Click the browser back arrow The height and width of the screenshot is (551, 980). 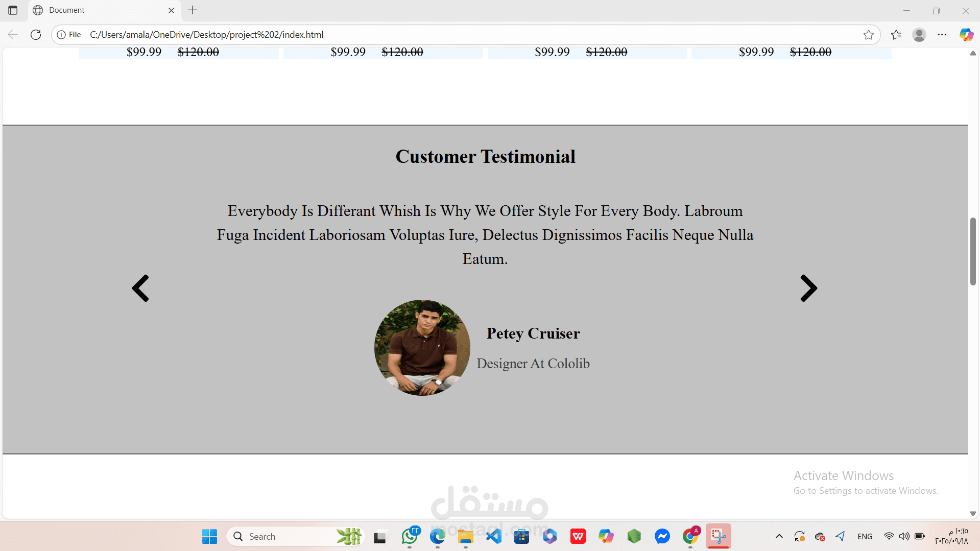(13, 35)
